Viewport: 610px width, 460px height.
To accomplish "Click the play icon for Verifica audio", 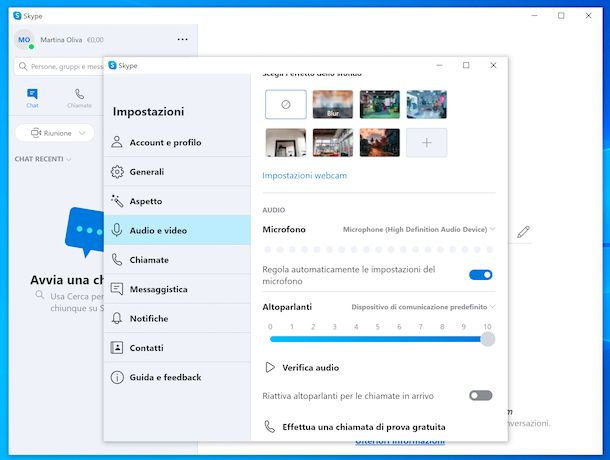I will tap(270, 367).
